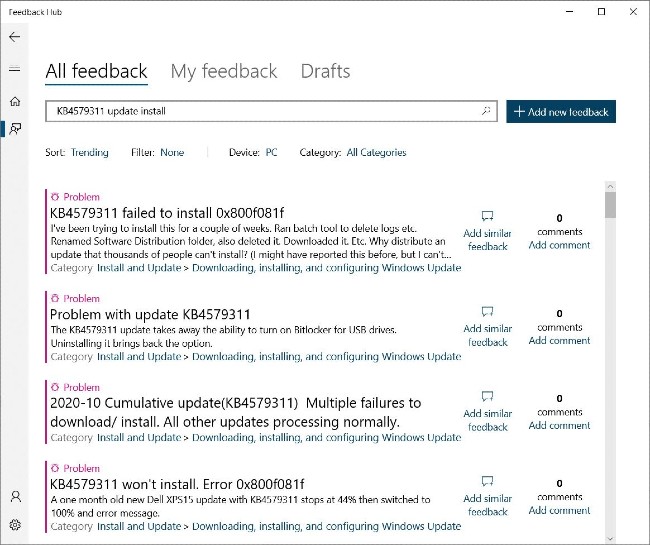Screen dimensions: 650x545
Task: Open the account profile icon
Action: (16, 496)
